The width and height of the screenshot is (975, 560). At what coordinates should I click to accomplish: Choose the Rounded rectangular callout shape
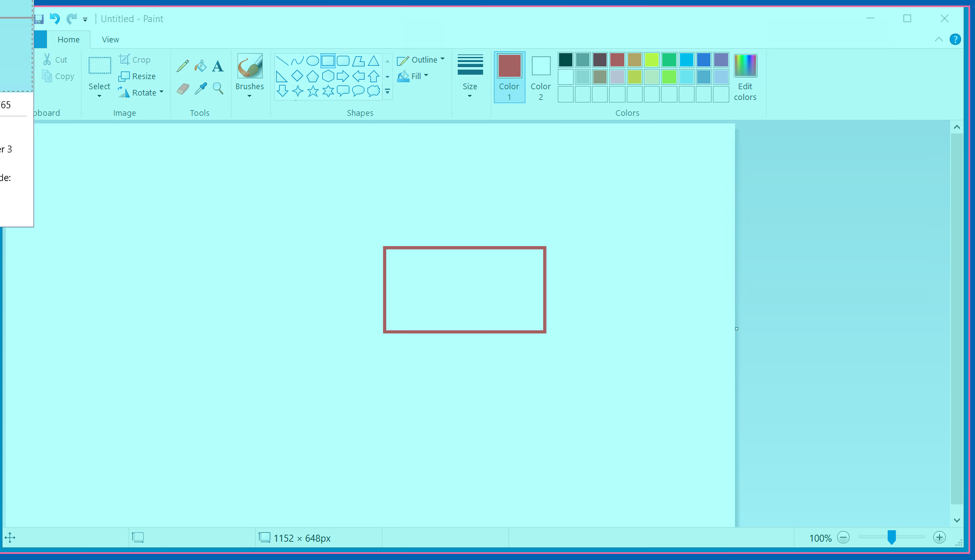coord(343,91)
